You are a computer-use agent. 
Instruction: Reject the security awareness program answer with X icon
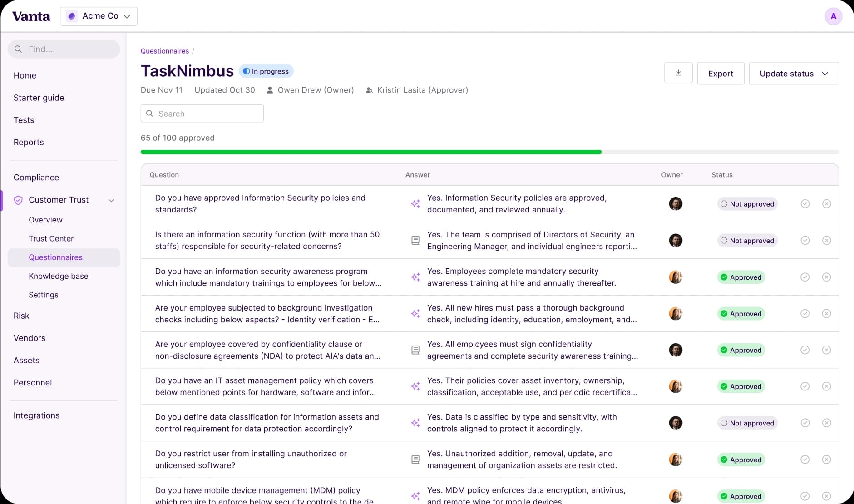(x=827, y=277)
